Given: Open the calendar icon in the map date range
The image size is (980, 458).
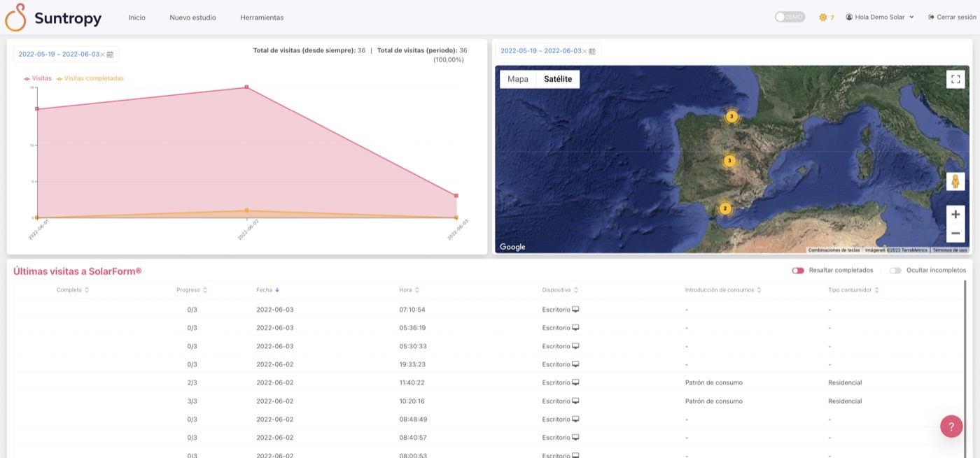Looking at the screenshot, I should point(592,51).
